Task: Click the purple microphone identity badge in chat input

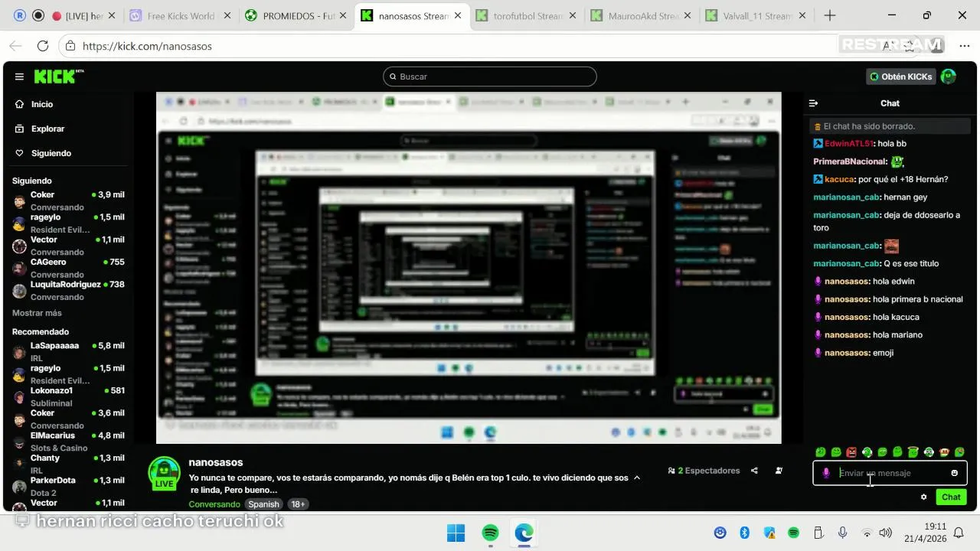Action: tap(826, 473)
